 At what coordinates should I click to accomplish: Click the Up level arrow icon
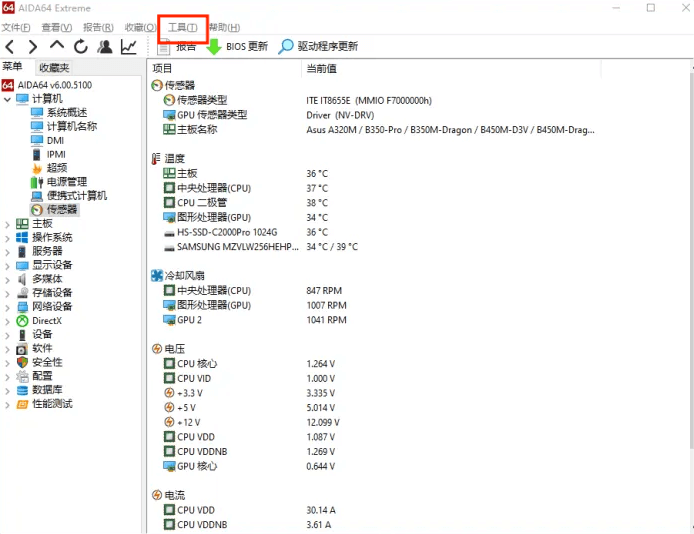(57, 45)
